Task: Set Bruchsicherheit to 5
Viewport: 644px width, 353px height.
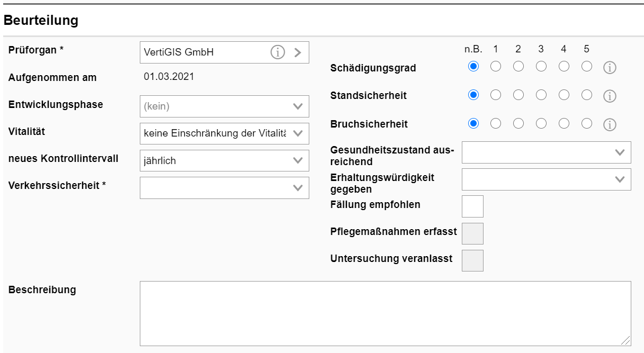Action: [x=587, y=123]
